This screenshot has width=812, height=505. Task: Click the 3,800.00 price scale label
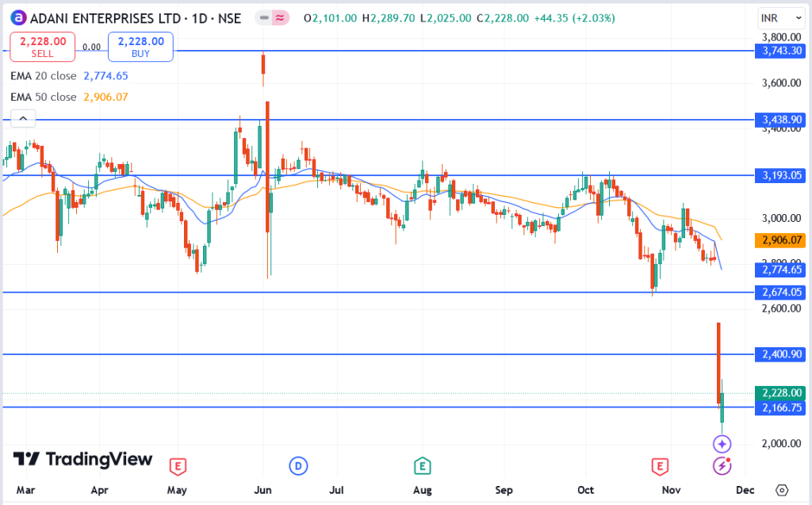click(x=781, y=37)
